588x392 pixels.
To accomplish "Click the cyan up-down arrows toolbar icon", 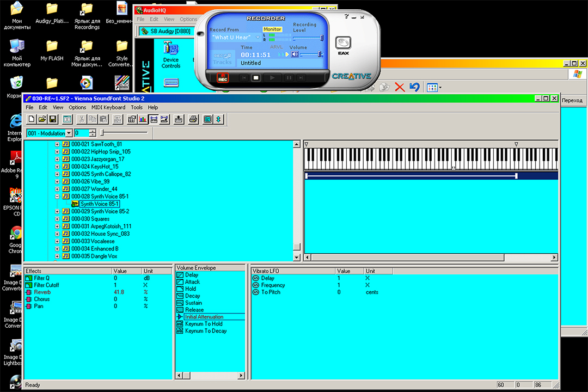I will click(218, 119).
